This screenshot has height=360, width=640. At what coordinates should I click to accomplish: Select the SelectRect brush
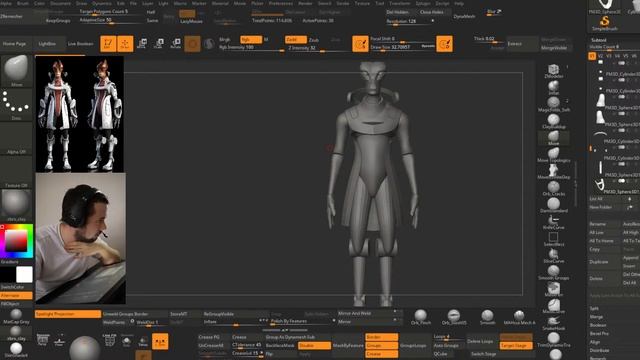tap(553, 239)
